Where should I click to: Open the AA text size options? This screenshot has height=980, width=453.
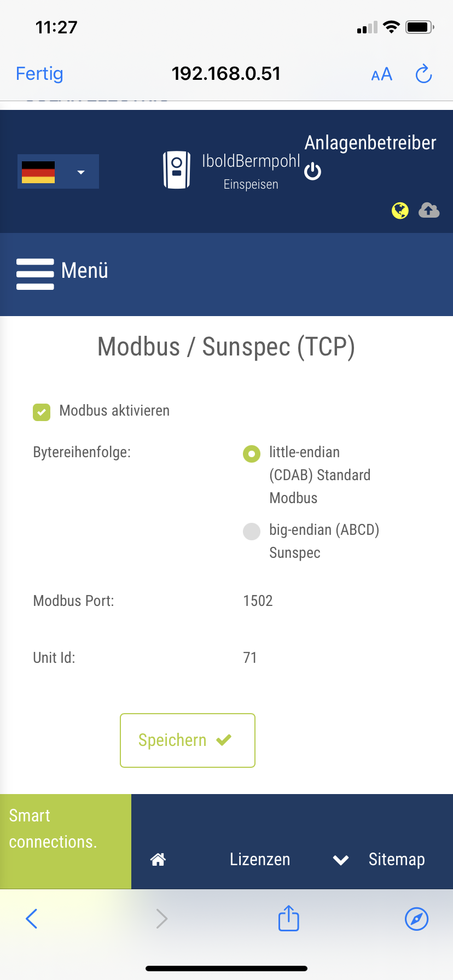coord(381,74)
